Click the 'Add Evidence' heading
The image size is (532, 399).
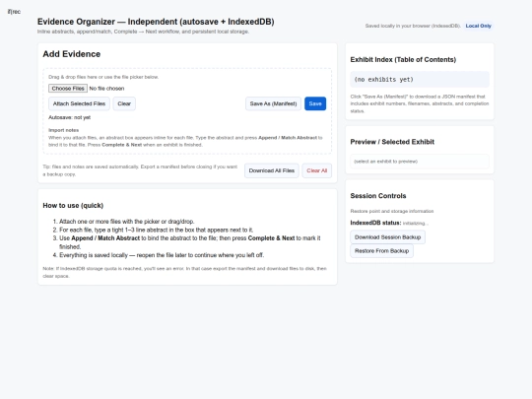pos(72,54)
